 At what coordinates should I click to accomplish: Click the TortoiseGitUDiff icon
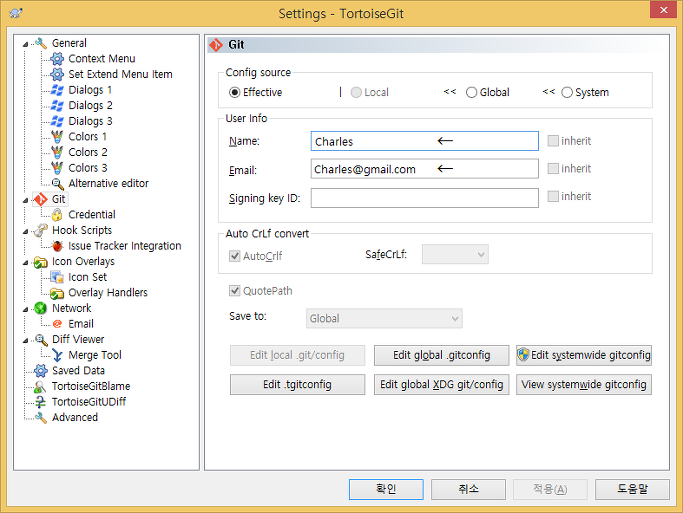pyautogui.click(x=41, y=402)
